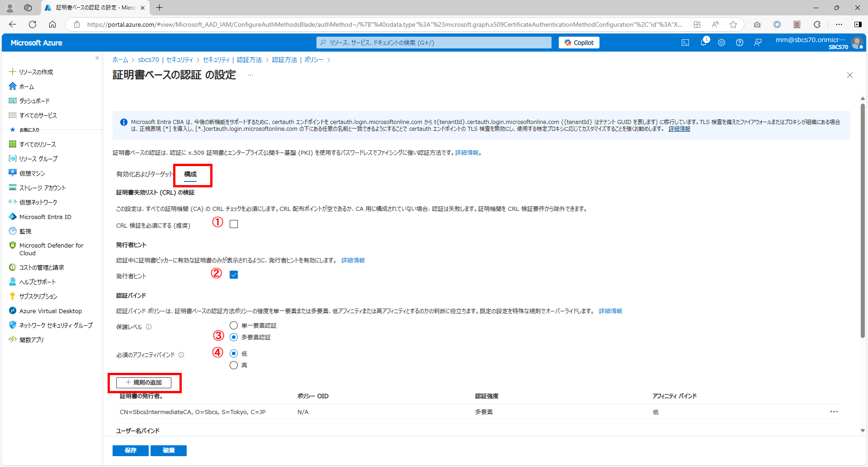Click info icon next to 必須のアフィニティバインド
This screenshot has width=868, height=467.
point(181,355)
